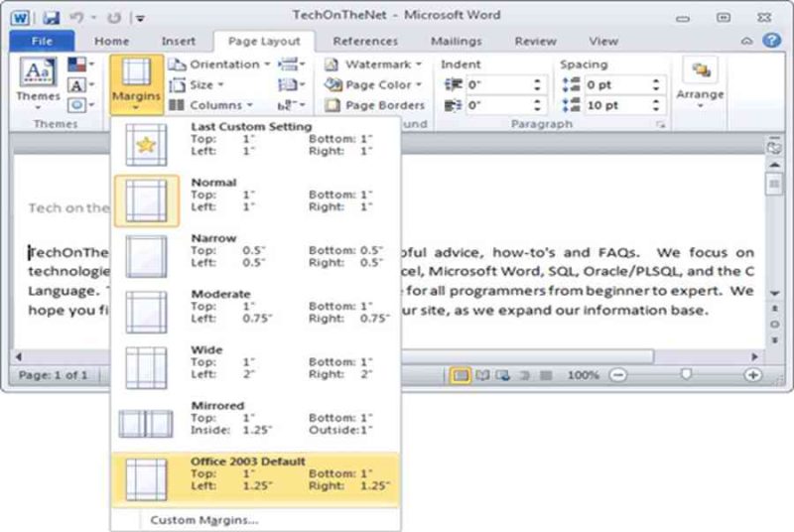Switch to the References tab
Screen dimensions: 794x532
click(365, 41)
